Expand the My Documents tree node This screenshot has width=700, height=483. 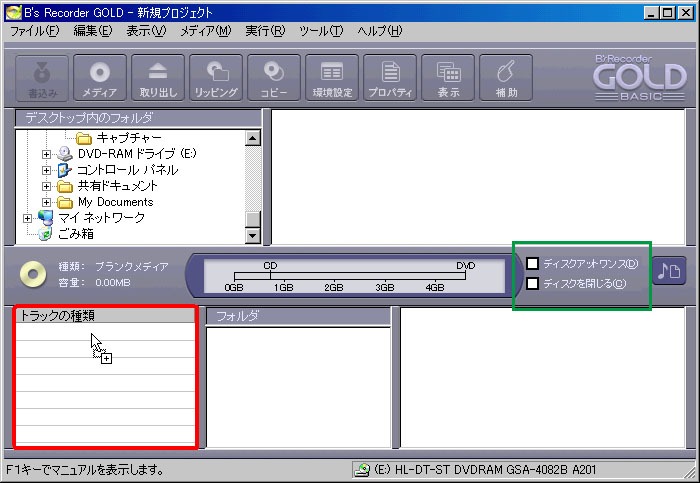coord(46,202)
